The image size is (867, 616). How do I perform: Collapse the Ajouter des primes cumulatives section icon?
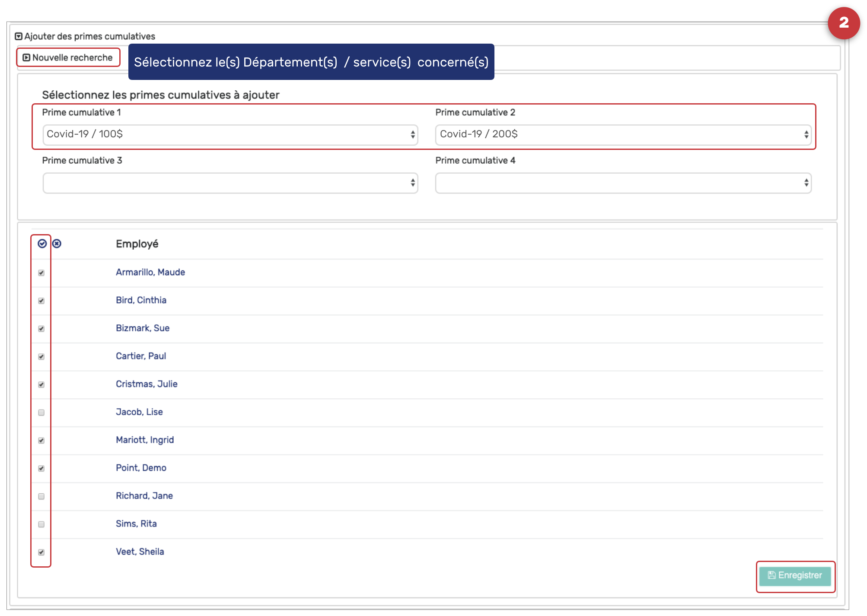click(19, 36)
